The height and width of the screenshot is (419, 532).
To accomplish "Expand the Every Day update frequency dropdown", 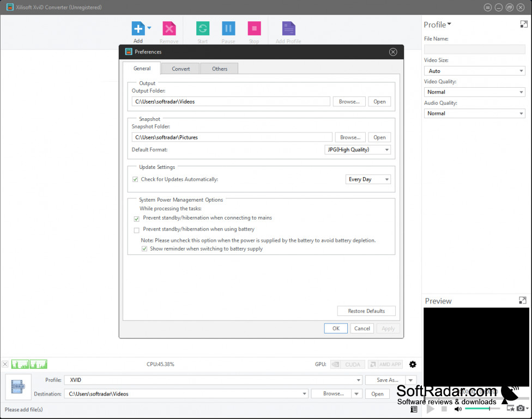I will pyautogui.click(x=368, y=179).
